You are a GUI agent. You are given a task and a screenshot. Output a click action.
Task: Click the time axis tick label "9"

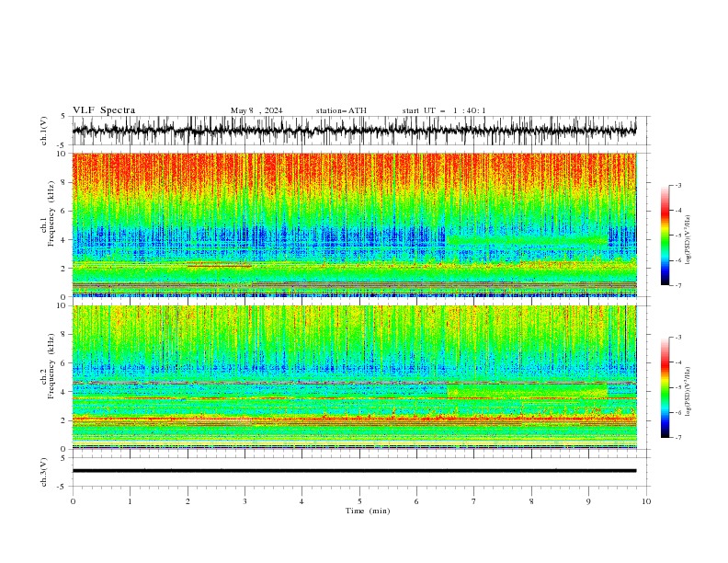(x=588, y=501)
